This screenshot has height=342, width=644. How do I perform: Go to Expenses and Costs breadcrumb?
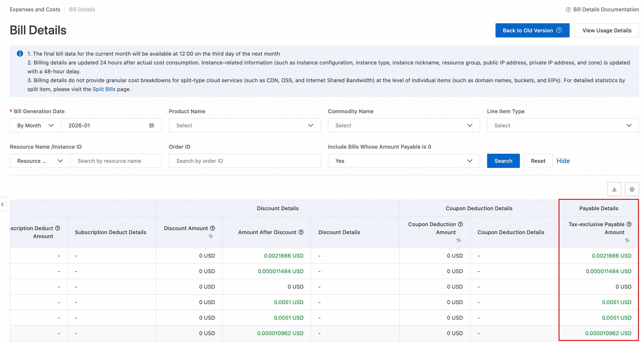pos(35,9)
